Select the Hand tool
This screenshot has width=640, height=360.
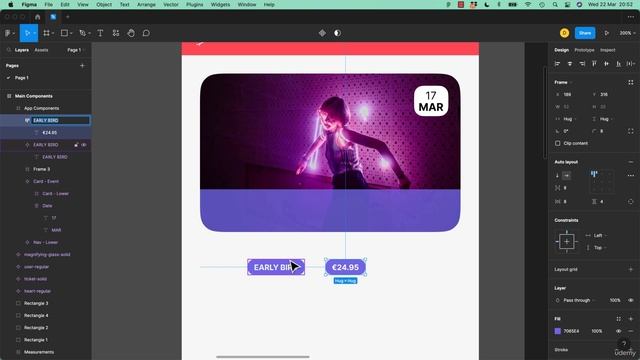point(131,33)
